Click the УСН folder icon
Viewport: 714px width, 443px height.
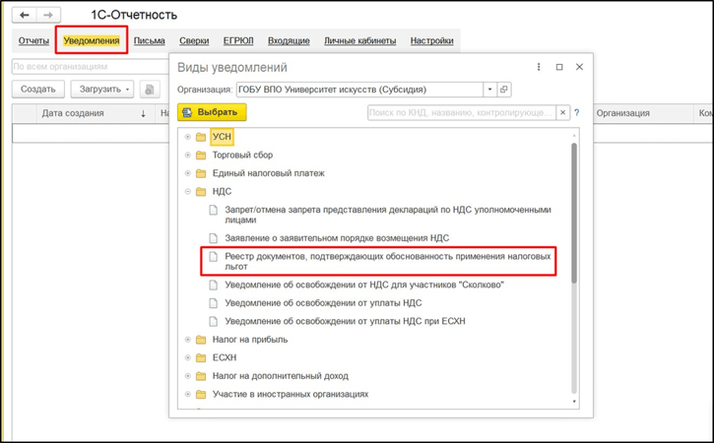coord(201,137)
